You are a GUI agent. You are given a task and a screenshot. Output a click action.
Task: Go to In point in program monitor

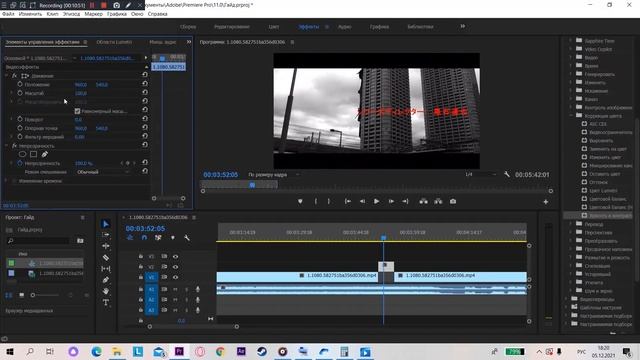347,201
